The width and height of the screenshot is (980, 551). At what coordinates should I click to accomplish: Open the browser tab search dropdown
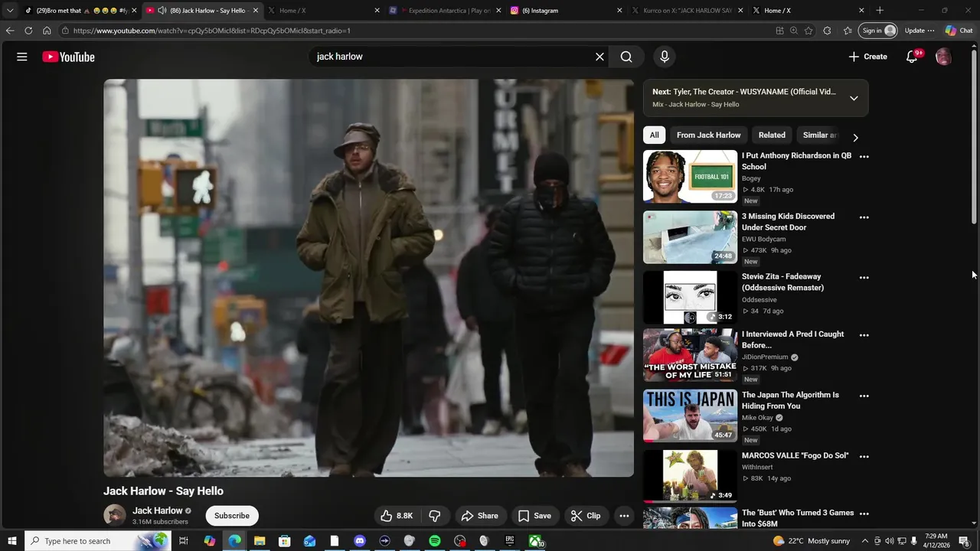(x=10, y=11)
